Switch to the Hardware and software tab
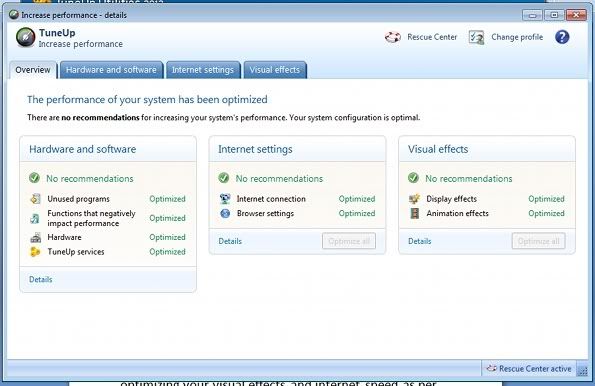595x386 pixels. (111, 70)
